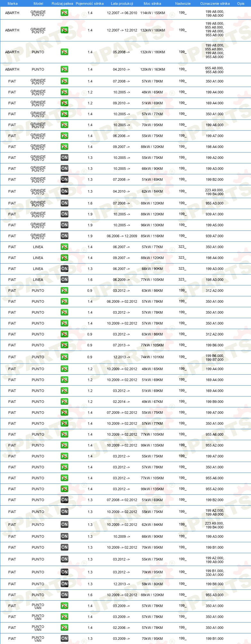This screenshot has width=251, height=644.
Task: Click petrol icon in Abarth Grande Punto 12.2007 -> 12.2012 row
Action: coord(64,30)
